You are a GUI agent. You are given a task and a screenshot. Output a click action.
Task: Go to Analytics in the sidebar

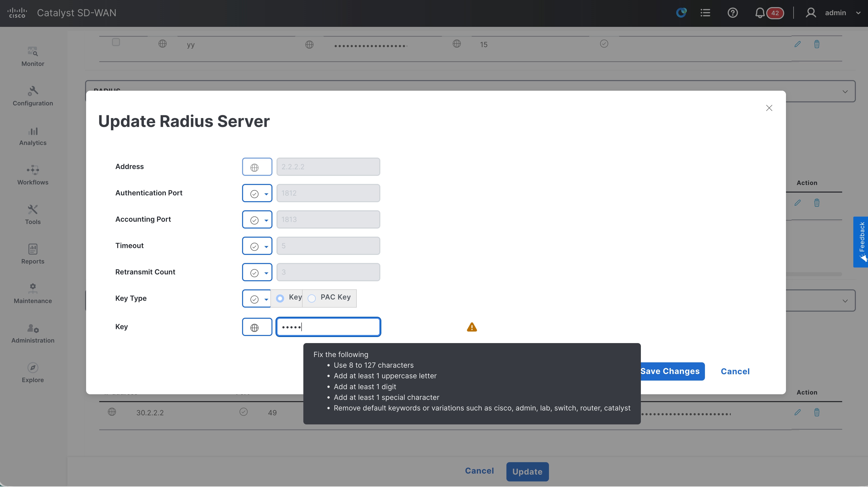(x=33, y=136)
